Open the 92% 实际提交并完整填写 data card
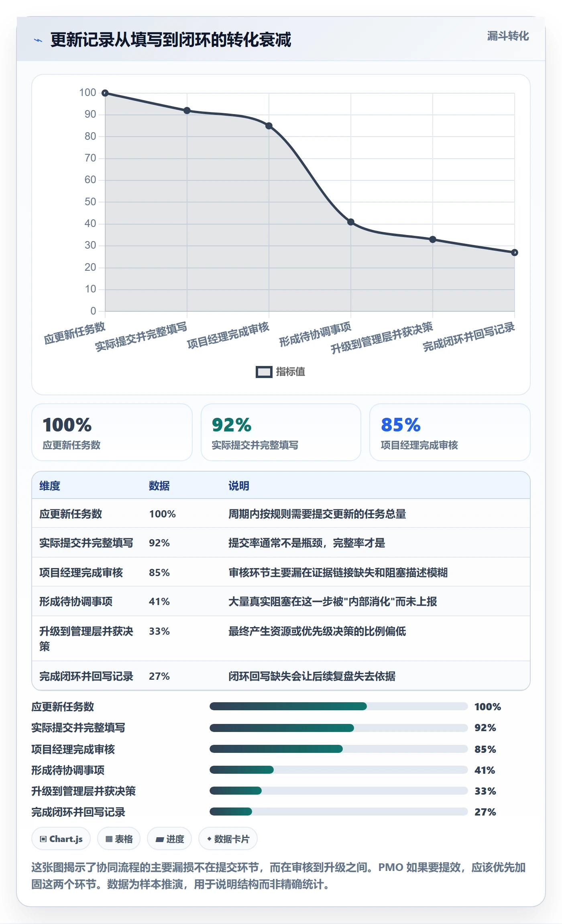This screenshot has width=562, height=924. (x=281, y=432)
